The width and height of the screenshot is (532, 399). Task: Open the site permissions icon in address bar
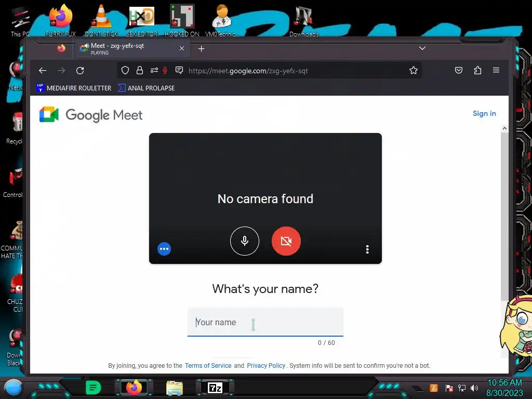[154, 70]
